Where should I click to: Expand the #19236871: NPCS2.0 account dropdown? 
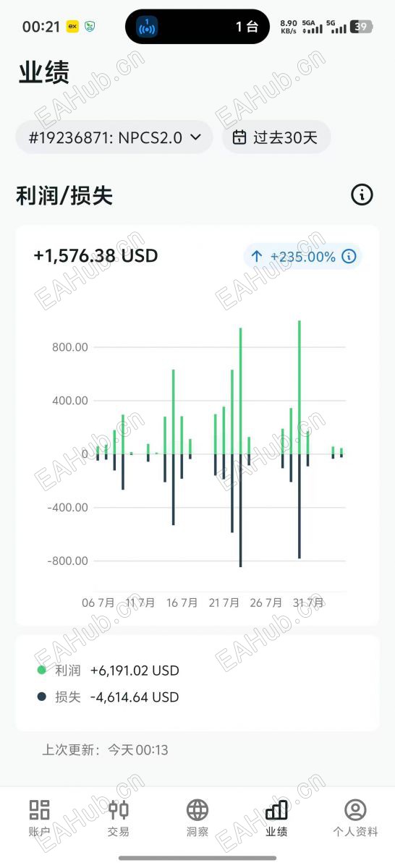point(114,137)
